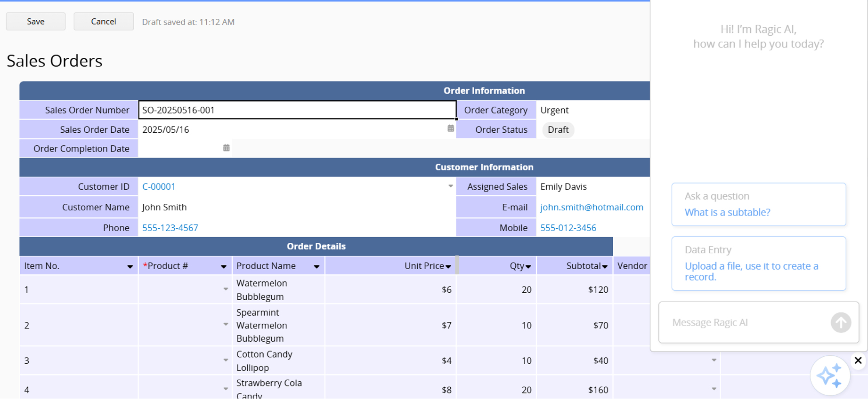Send the message to Ragic AI

coord(841,322)
